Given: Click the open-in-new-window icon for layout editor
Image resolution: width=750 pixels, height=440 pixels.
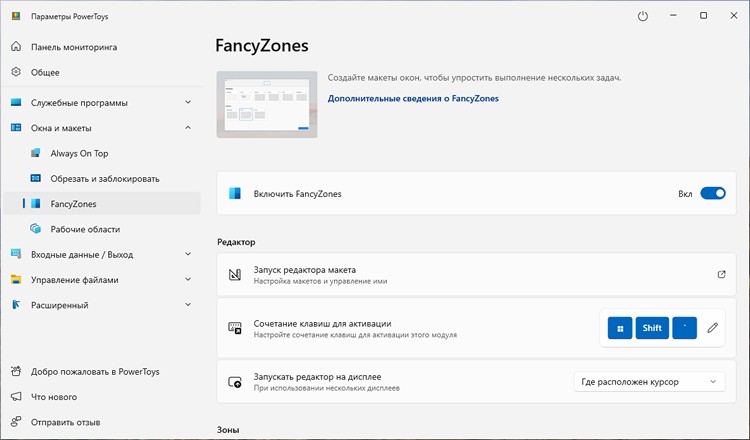Looking at the screenshot, I should (721, 275).
